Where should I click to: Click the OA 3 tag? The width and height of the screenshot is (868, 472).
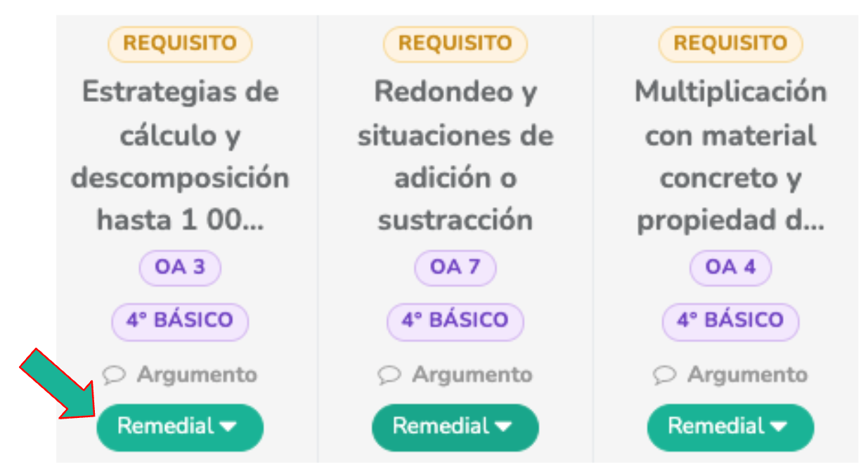[x=180, y=268]
